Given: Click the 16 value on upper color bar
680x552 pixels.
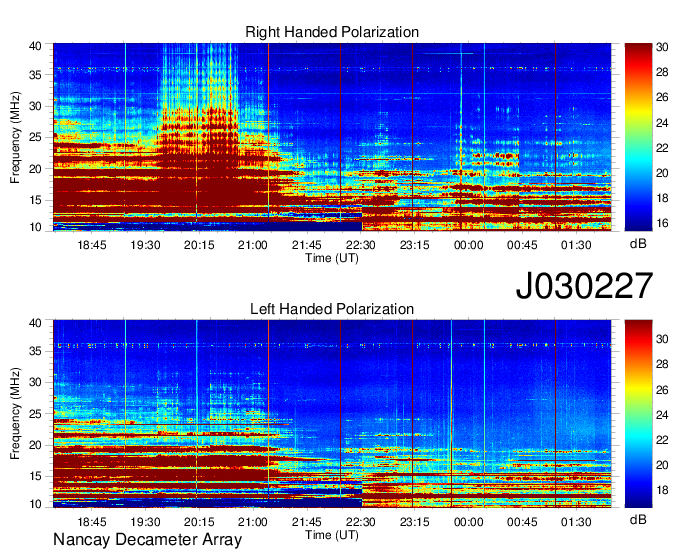Looking at the screenshot, I should [662, 223].
